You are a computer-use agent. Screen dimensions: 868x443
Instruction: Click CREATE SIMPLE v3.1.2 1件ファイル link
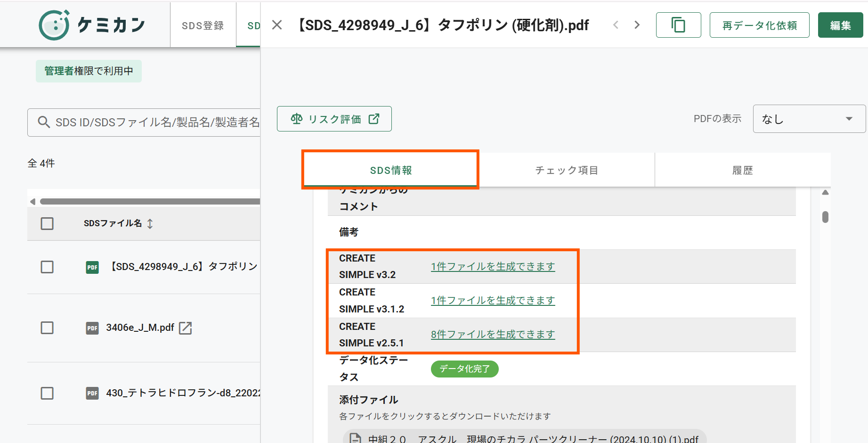click(x=493, y=301)
